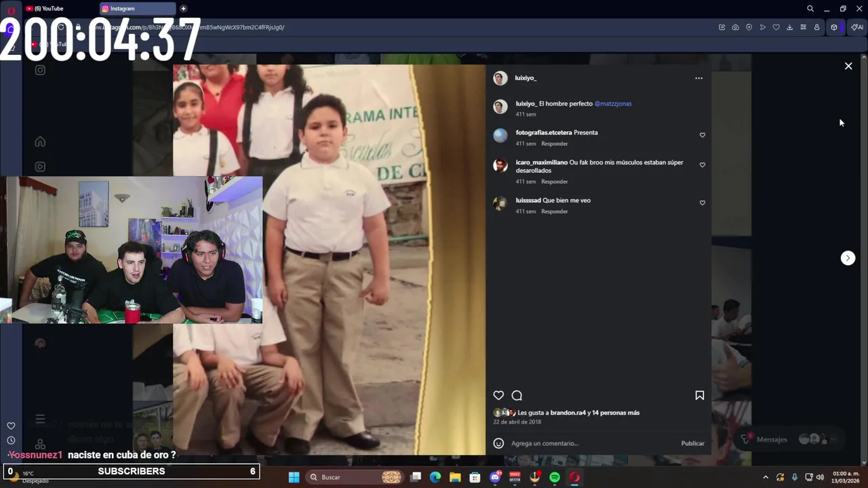Open Microsoft Store from taskbar

pyautogui.click(x=475, y=477)
